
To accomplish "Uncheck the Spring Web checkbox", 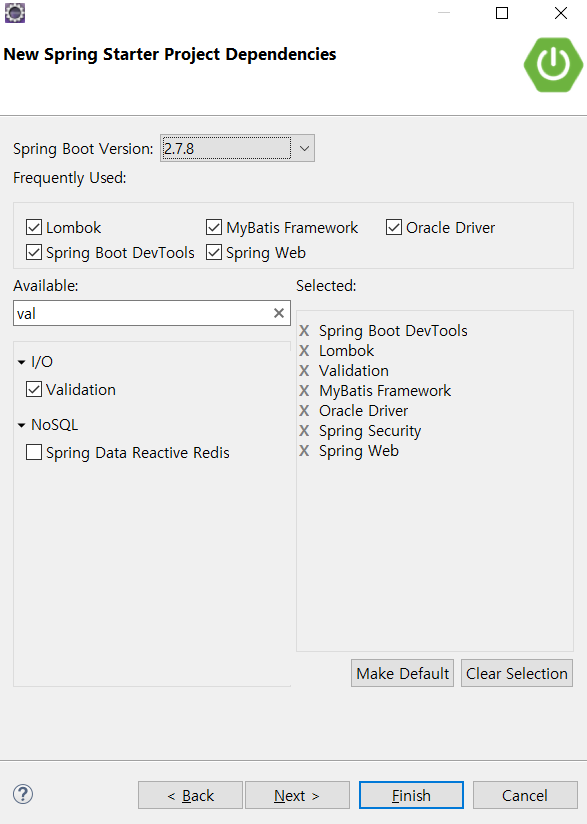I will (214, 253).
